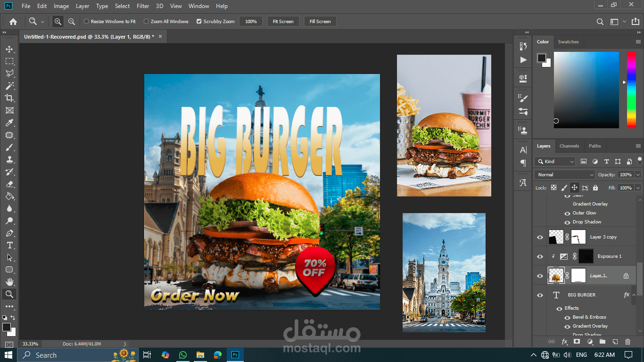Select the Horizontal Type tool
Image resolution: width=644 pixels, height=362 pixels.
(x=9, y=246)
